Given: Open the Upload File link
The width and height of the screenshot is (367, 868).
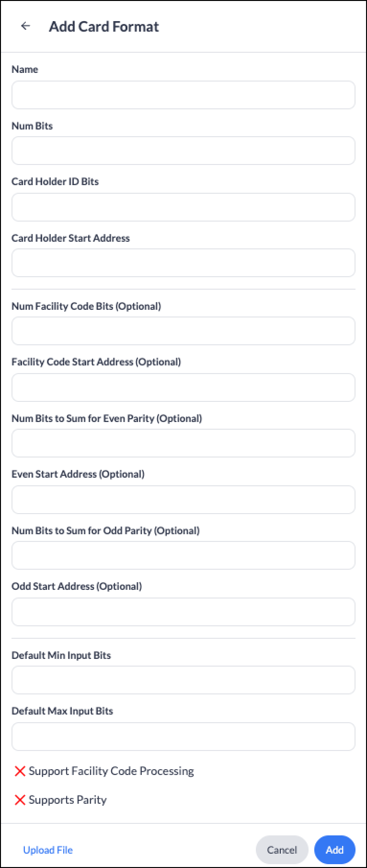Looking at the screenshot, I should click(48, 850).
